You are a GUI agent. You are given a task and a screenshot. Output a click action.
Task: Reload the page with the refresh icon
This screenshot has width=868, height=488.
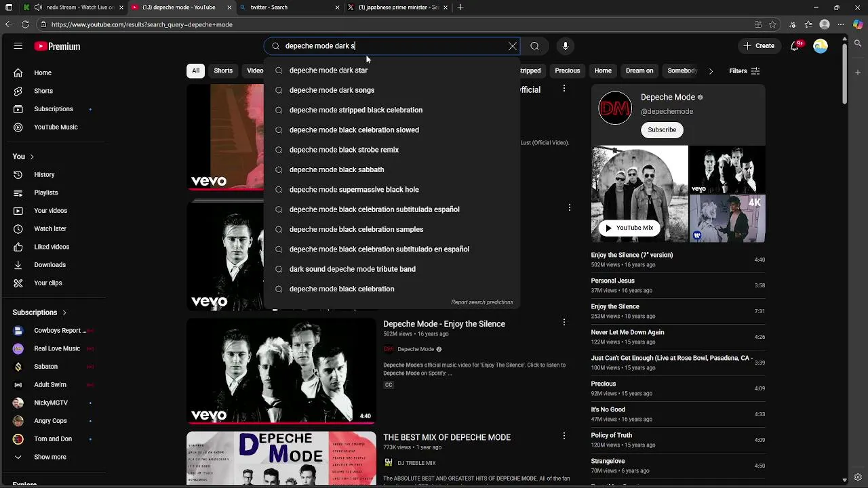[25, 24]
